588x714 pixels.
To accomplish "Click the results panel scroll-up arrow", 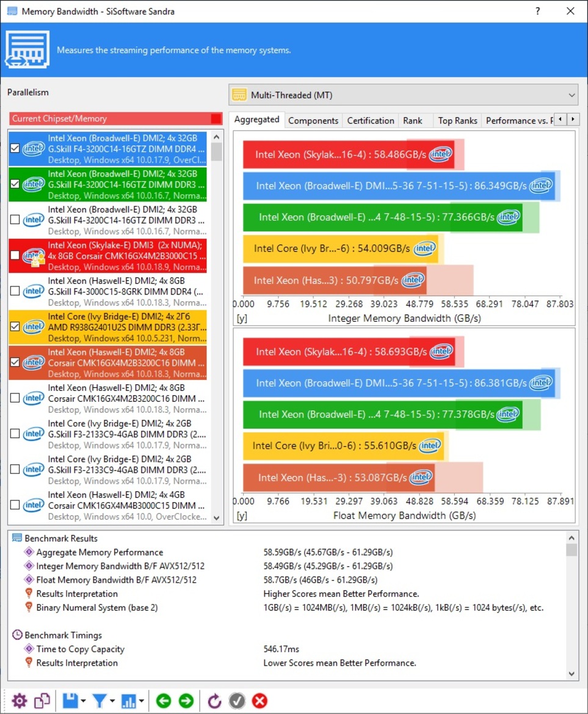I will click(x=572, y=537).
